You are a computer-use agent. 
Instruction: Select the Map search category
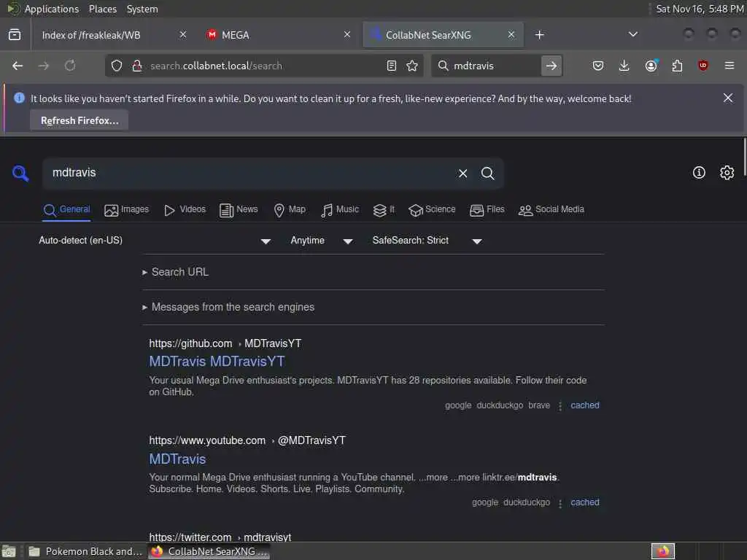click(290, 209)
